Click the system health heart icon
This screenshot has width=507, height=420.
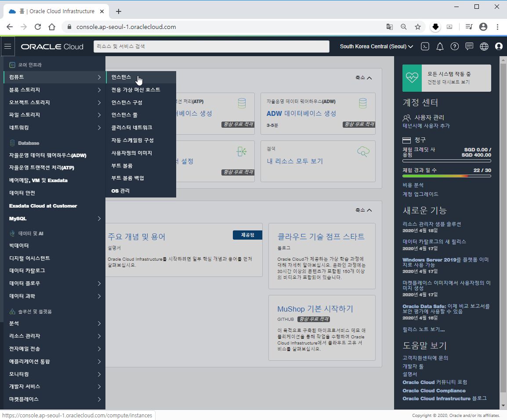(412, 78)
